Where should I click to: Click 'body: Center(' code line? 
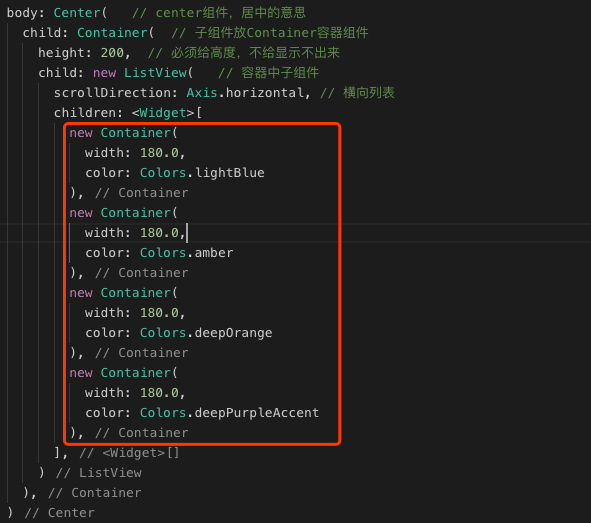point(57,13)
